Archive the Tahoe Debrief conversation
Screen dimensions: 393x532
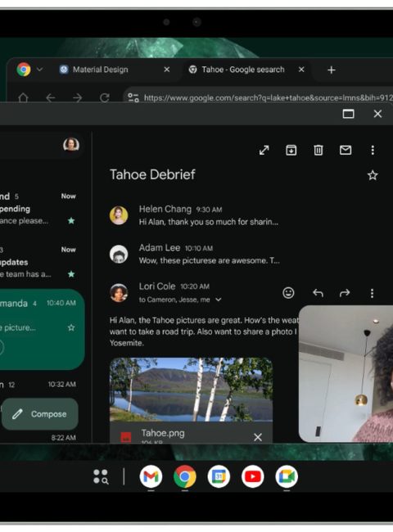tap(291, 150)
